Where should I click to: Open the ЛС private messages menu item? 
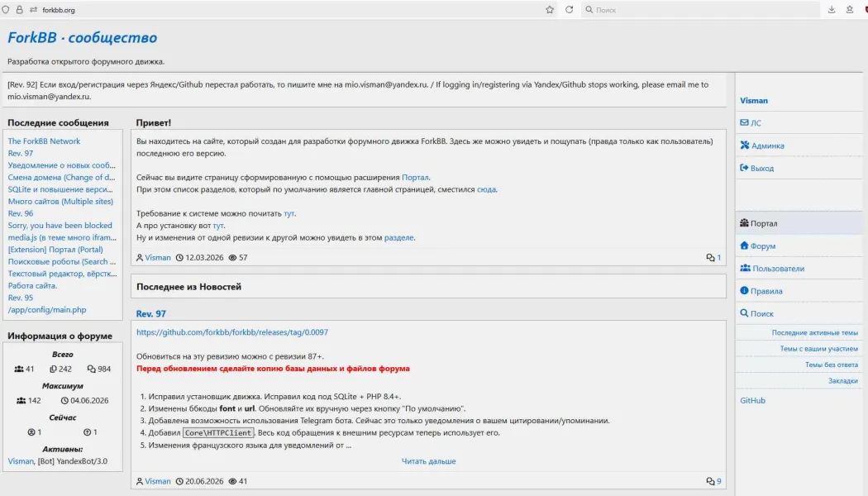point(799,123)
